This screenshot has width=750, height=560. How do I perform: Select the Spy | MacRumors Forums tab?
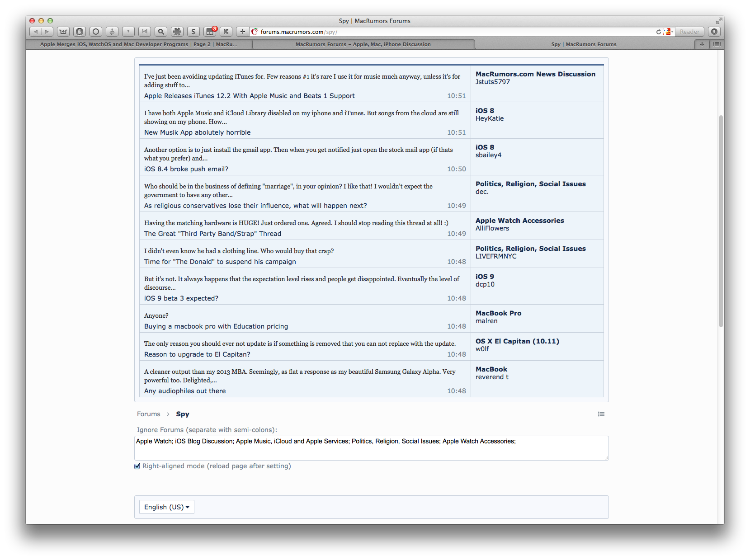(584, 44)
